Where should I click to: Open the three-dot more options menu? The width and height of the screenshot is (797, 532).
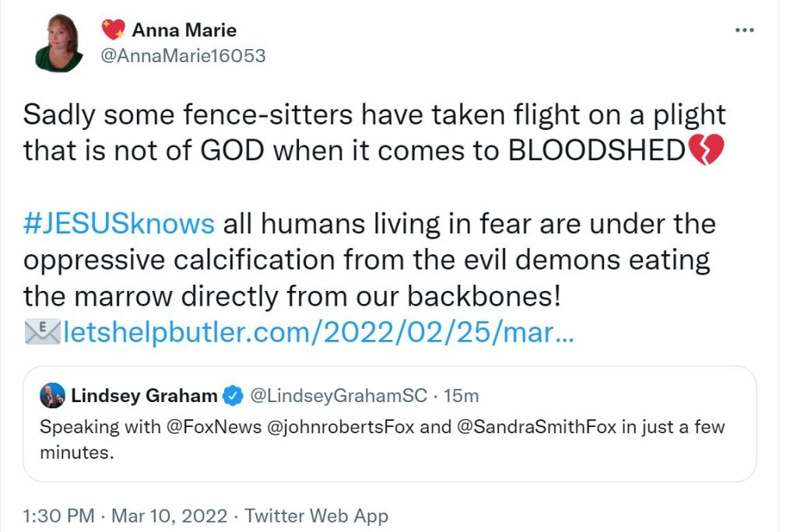pos(745,30)
